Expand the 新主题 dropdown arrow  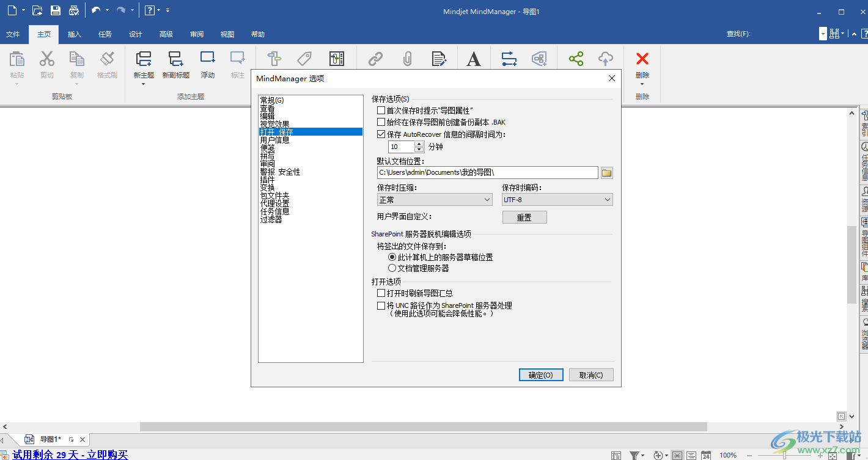point(144,84)
